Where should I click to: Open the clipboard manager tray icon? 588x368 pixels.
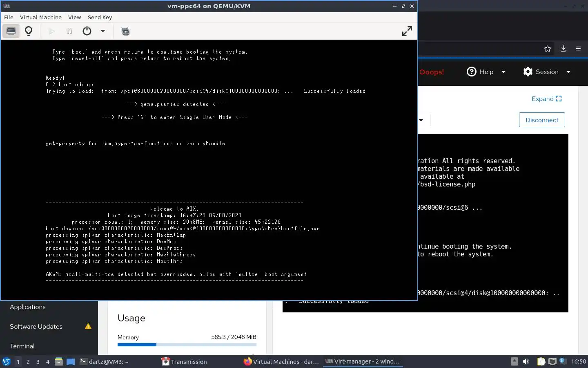coord(541,361)
